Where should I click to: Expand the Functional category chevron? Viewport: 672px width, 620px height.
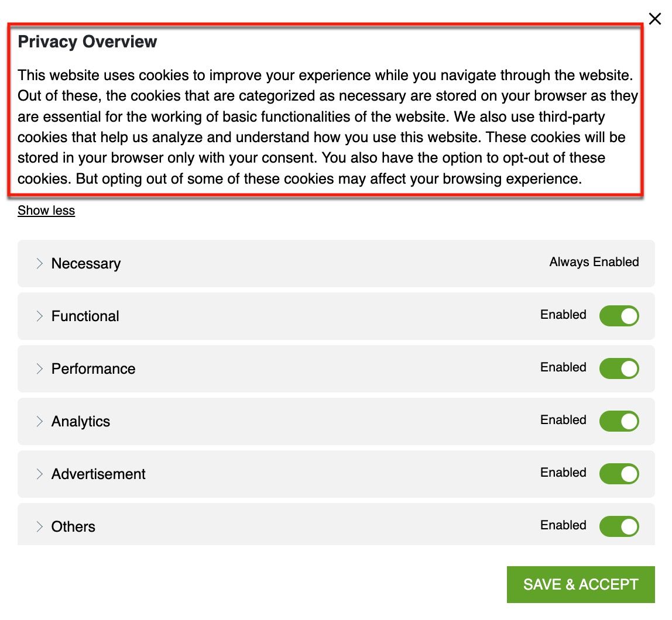(39, 316)
